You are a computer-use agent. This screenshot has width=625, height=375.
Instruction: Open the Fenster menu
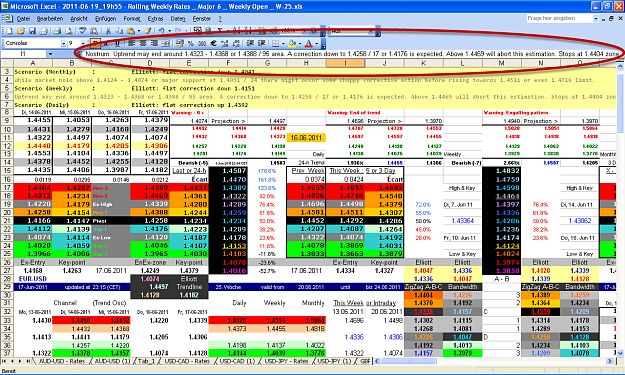(202, 19)
